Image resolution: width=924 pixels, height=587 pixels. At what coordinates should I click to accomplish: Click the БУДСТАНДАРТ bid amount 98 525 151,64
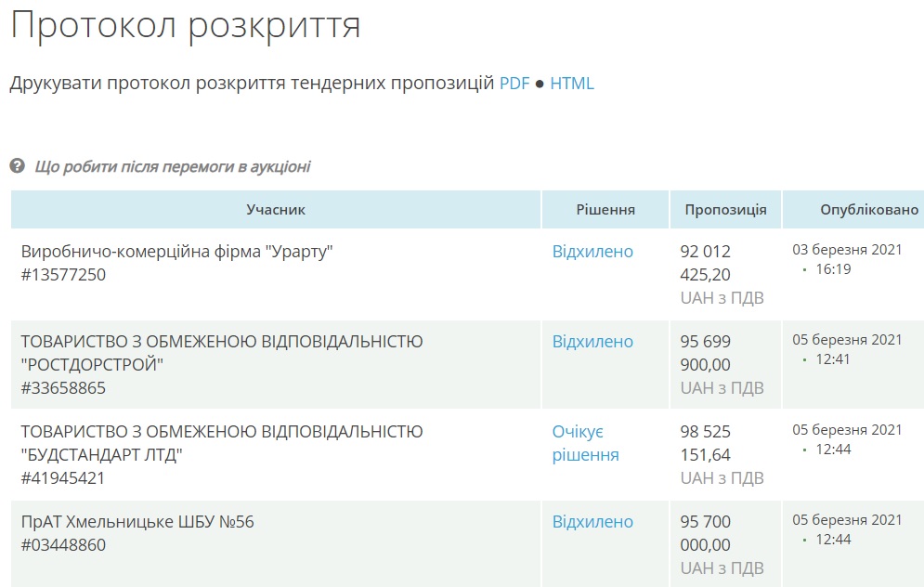coord(706,443)
